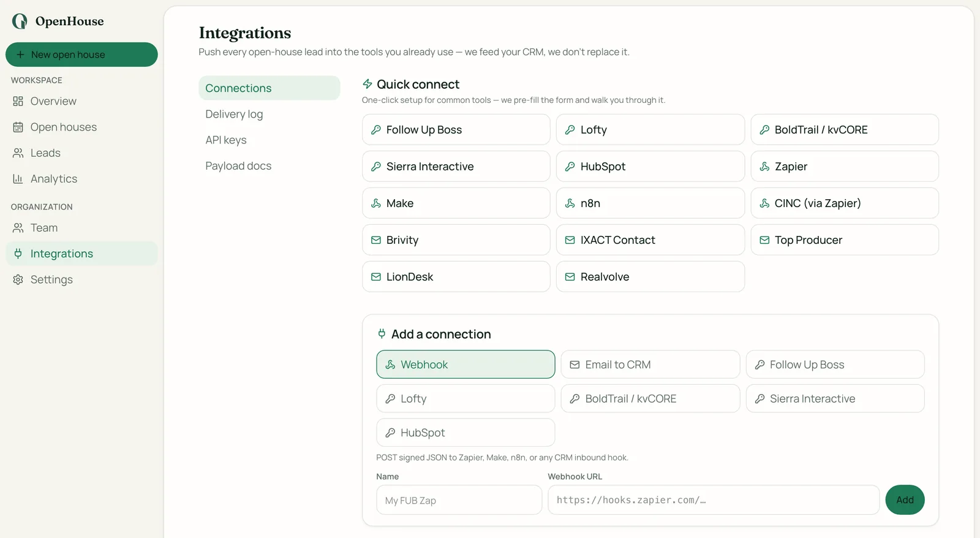Click the key icon on Quick connect HubSpot

[570, 167]
